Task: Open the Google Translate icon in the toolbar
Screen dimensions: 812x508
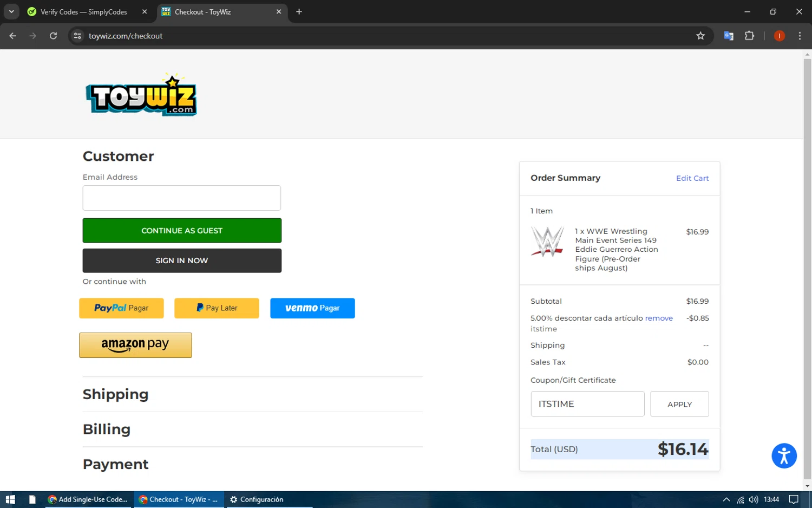Action: tap(729, 36)
